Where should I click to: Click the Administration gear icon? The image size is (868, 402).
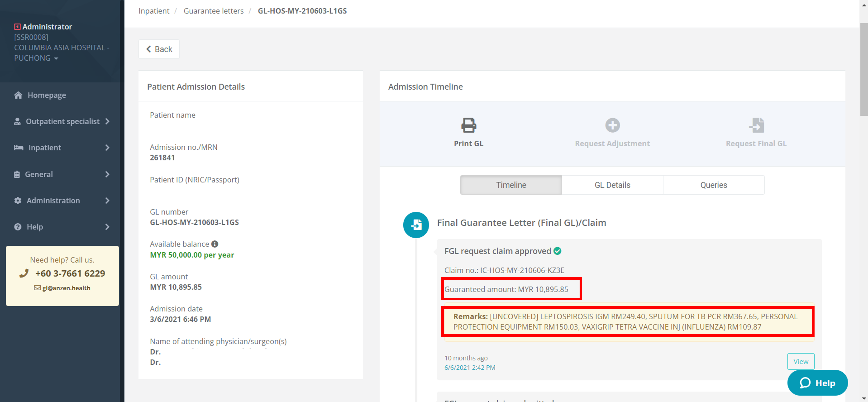pyautogui.click(x=18, y=201)
